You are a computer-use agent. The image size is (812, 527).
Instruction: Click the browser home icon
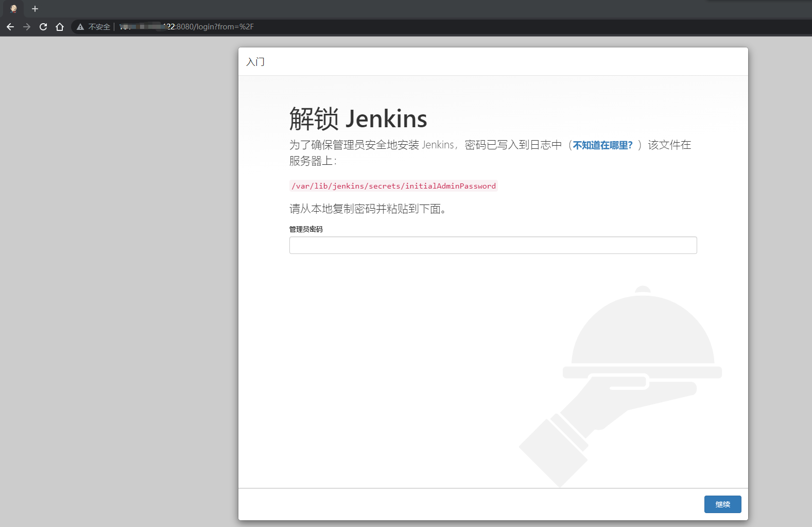tap(60, 27)
